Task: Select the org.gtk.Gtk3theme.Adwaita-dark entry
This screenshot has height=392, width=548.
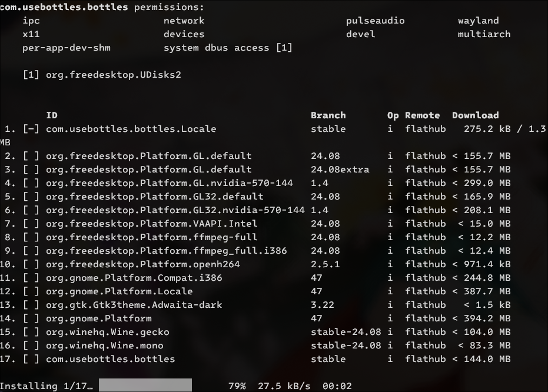Action: [x=134, y=305]
